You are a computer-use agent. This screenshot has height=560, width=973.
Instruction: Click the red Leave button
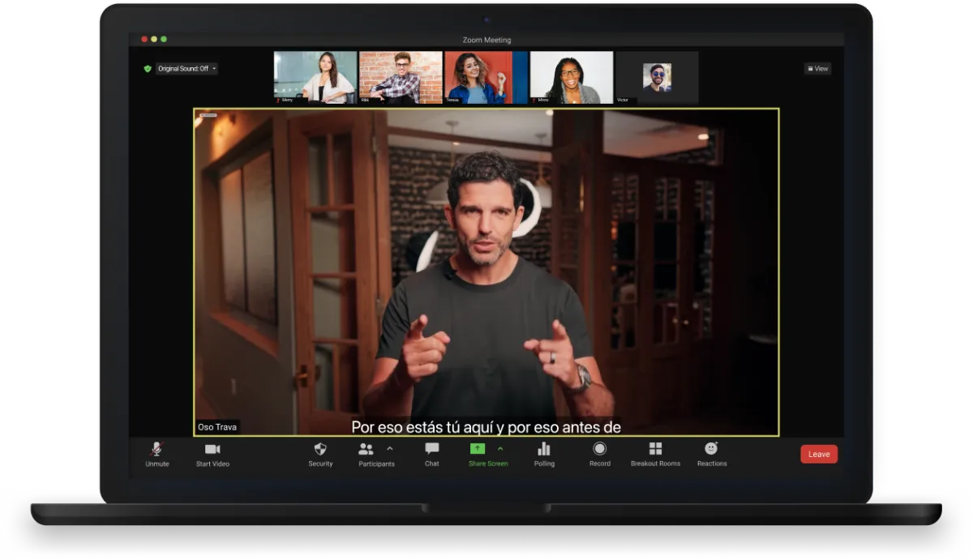pos(819,454)
